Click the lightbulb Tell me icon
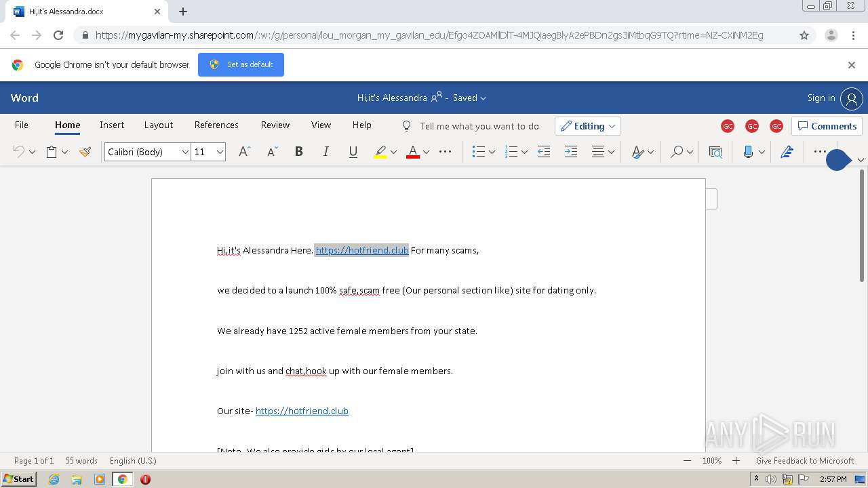Image resolution: width=868 pixels, height=488 pixels. (x=407, y=126)
